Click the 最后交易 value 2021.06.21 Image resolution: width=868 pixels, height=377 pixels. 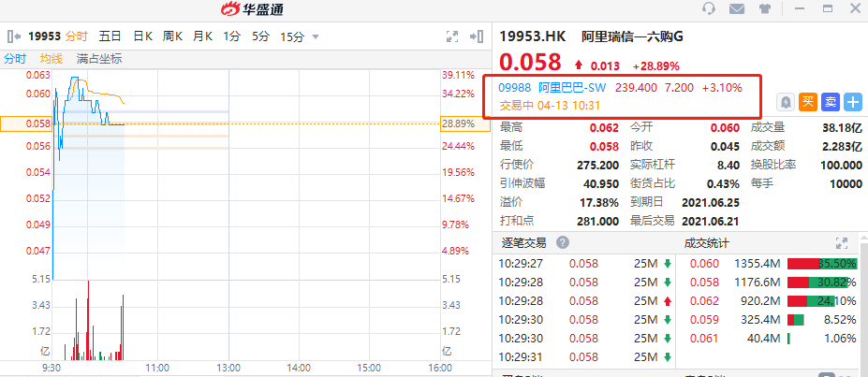click(711, 221)
